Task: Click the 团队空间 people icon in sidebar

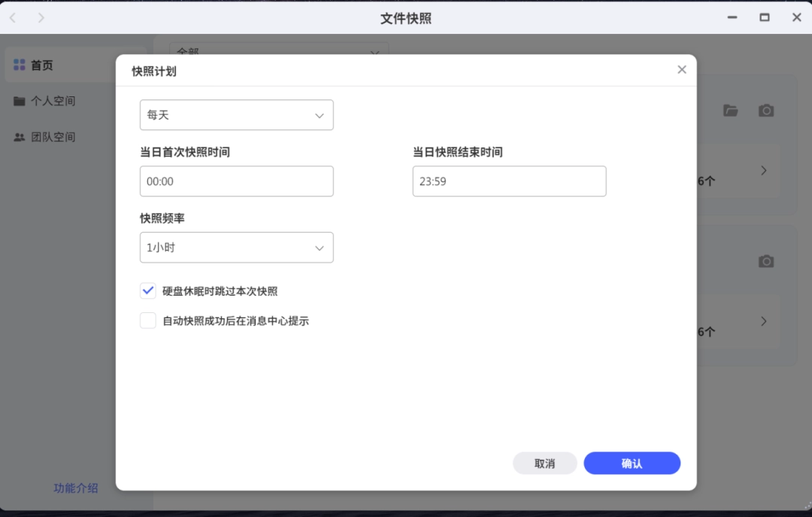Action: [x=20, y=137]
